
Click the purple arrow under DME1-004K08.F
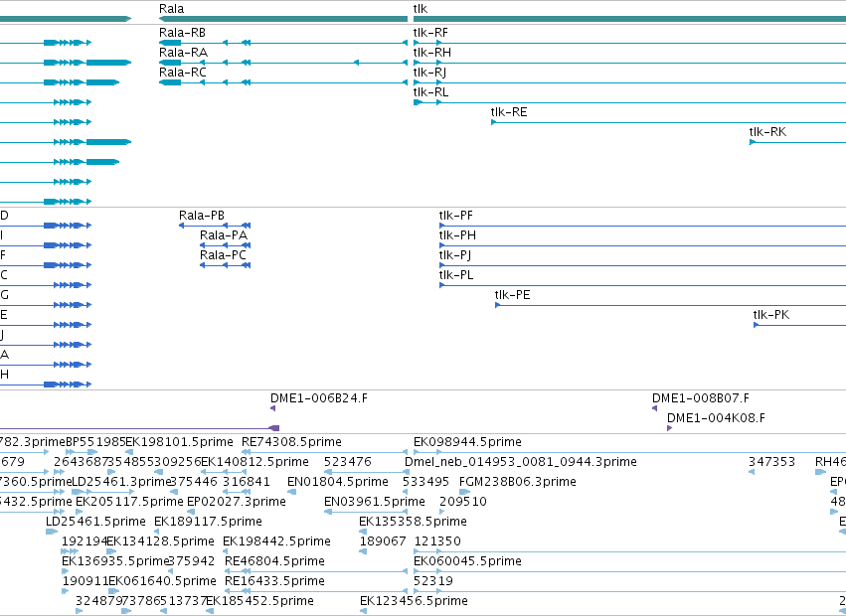[x=670, y=428]
